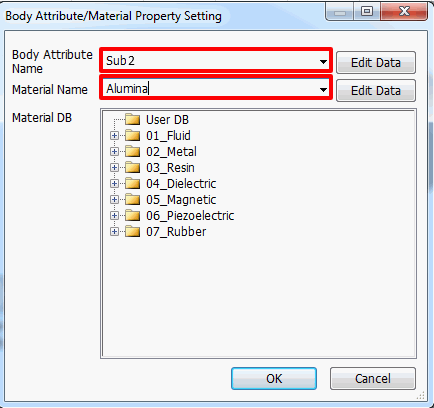This screenshot has width=434, height=408.
Task: Open the Body Attribute Name dropdown arrow
Action: (323, 62)
